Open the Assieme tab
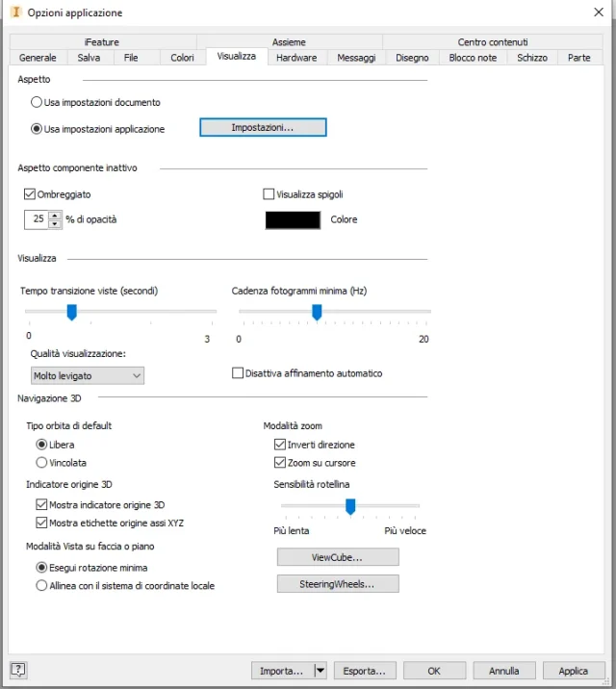 [x=289, y=41]
